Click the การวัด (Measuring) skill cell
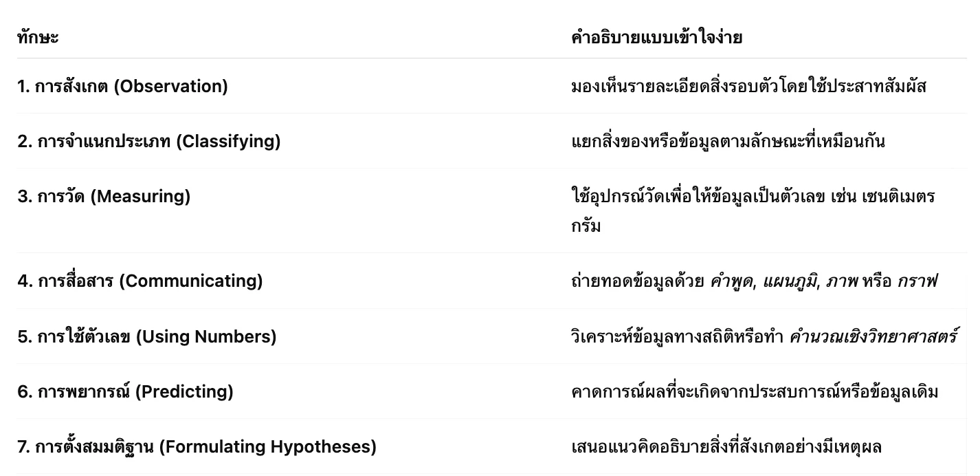980x476 pixels. (104, 196)
